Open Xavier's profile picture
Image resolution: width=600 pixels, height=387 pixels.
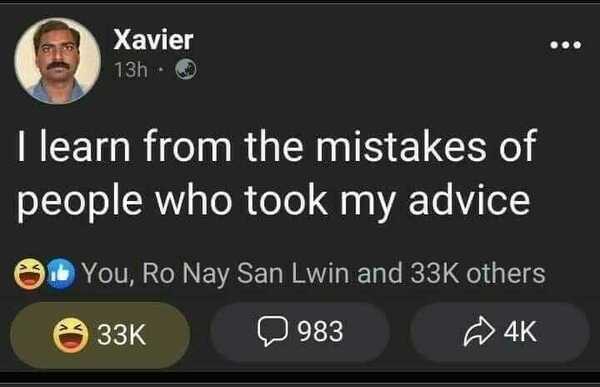pyautogui.click(x=58, y=60)
